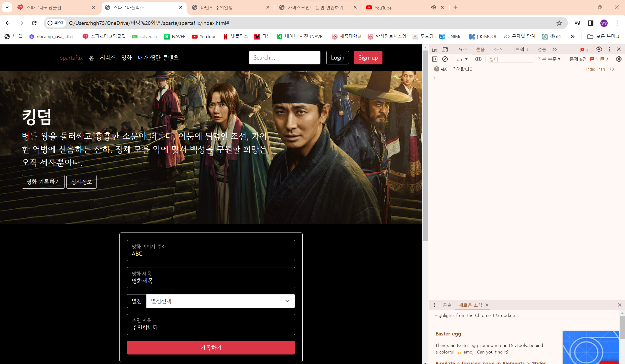Open the ChatGPT bookmark
Image resolution: width=625 pixels, height=364 pixels.
click(x=552, y=36)
